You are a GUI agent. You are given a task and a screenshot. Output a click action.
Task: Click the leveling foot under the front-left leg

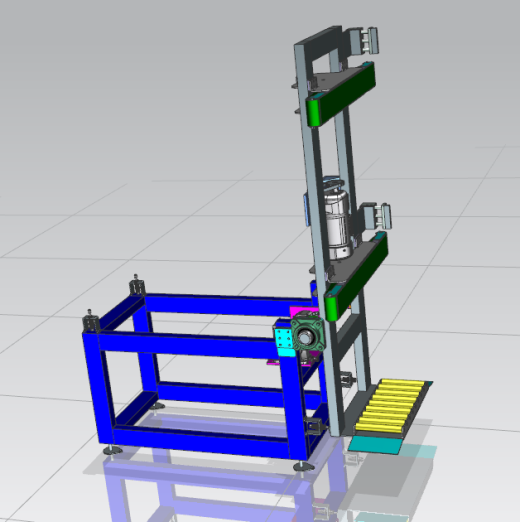pyautogui.click(x=113, y=451)
